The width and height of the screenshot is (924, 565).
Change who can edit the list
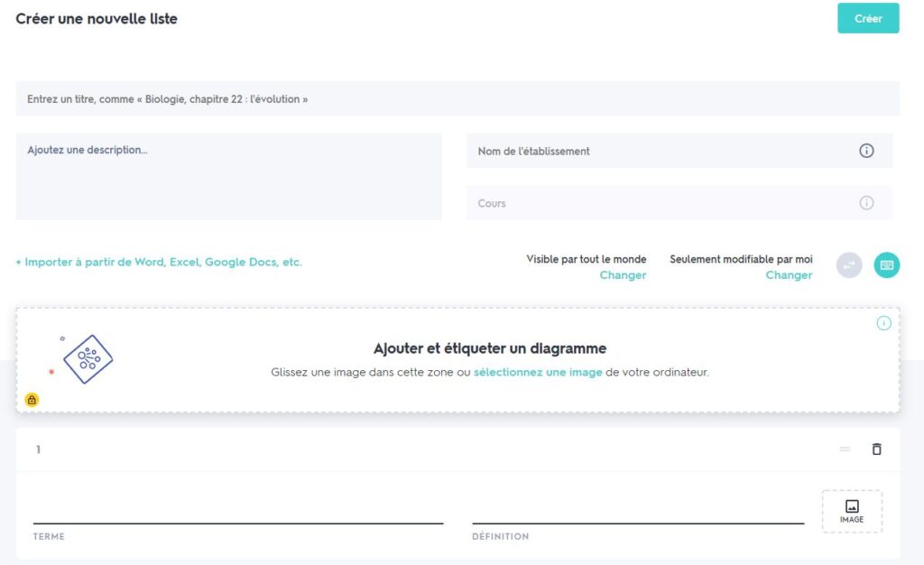[x=789, y=274]
